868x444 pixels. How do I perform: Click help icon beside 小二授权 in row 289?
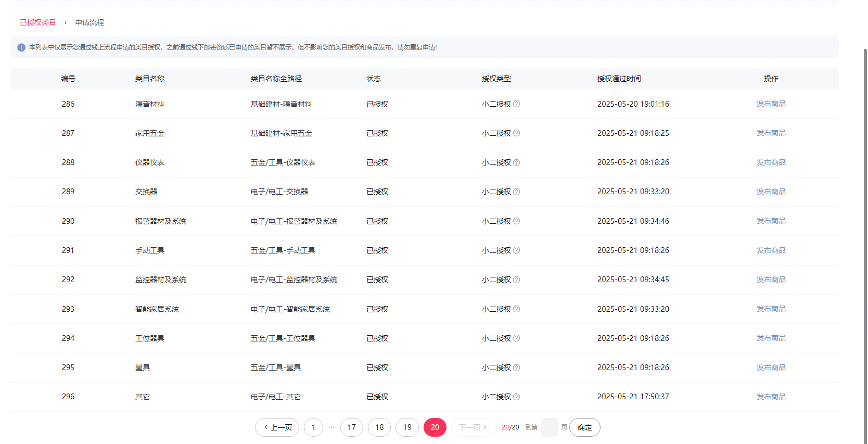click(x=516, y=192)
